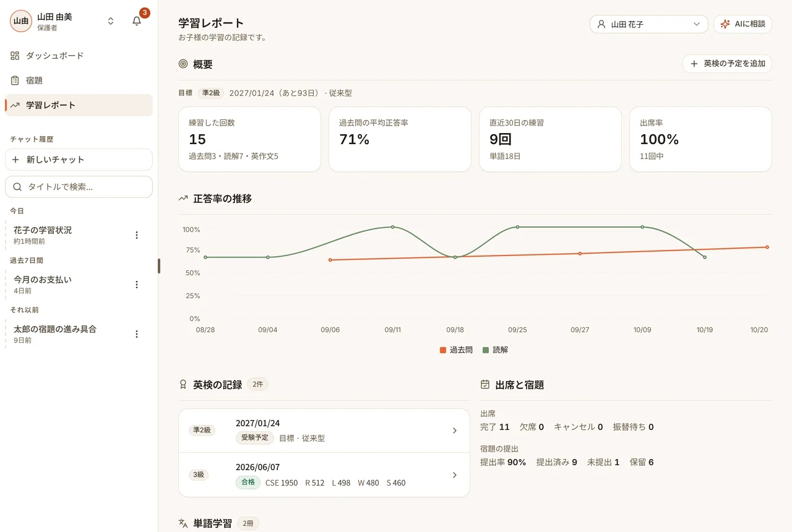The width and height of the screenshot is (792, 532).
Task: Toggle the 過去問 legend swatch
Action: (x=443, y=350)
